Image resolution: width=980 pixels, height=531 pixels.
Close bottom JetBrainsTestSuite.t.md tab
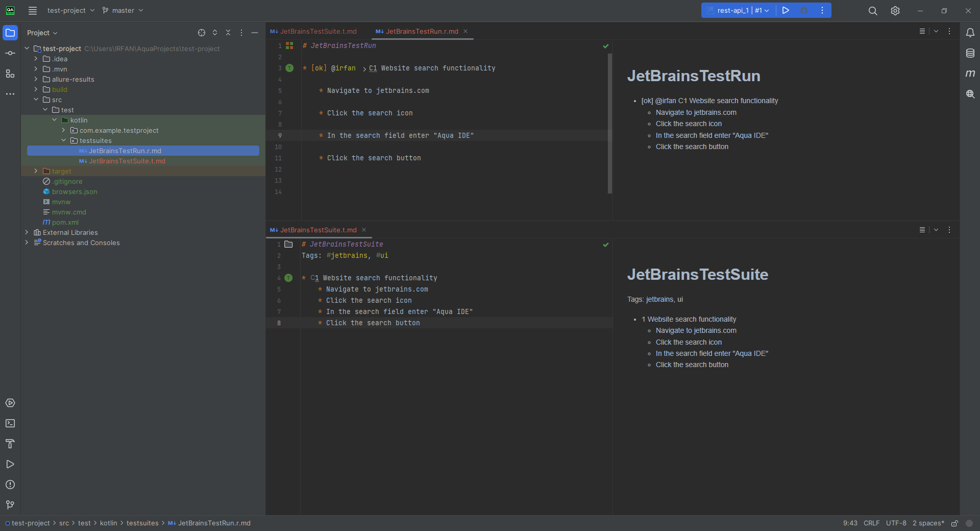(x=364, y=230)
